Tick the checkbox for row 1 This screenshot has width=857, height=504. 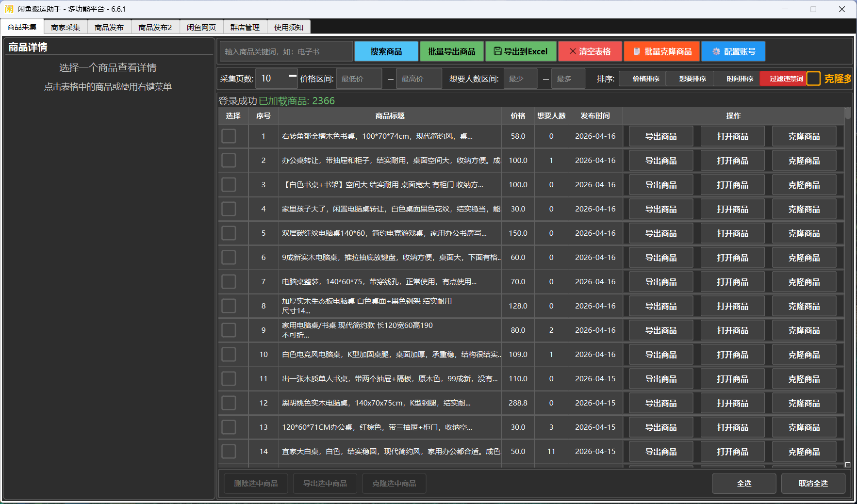click(x=229, y=136)
